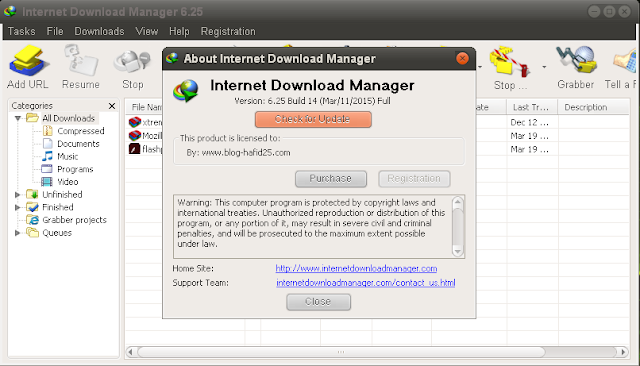Open the dropdown arrow beside Stop All
This screenshot has height=366, width=640.
(544, 67)
